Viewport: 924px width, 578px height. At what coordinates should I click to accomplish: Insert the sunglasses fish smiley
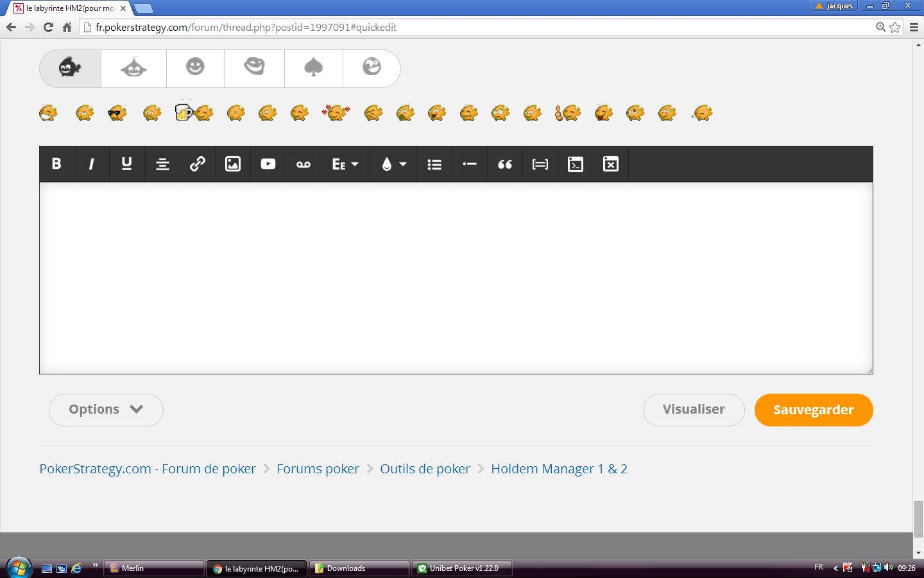pos(117,113)
